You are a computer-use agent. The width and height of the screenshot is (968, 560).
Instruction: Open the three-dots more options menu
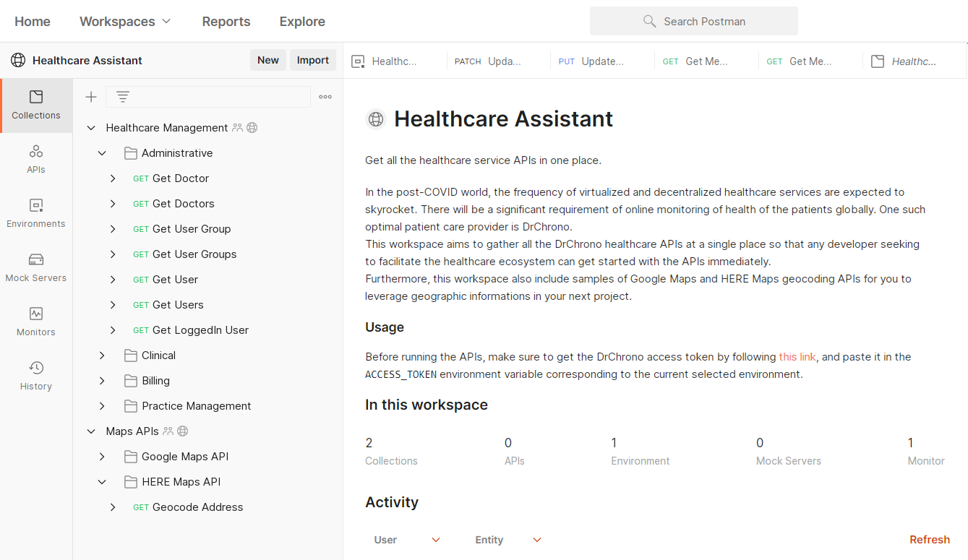[x=325, y=97]
